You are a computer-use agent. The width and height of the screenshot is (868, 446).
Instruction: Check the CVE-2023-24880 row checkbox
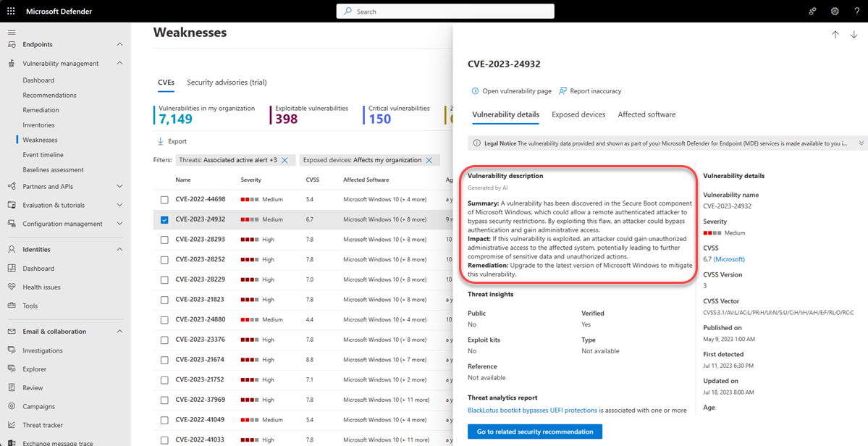164,320
